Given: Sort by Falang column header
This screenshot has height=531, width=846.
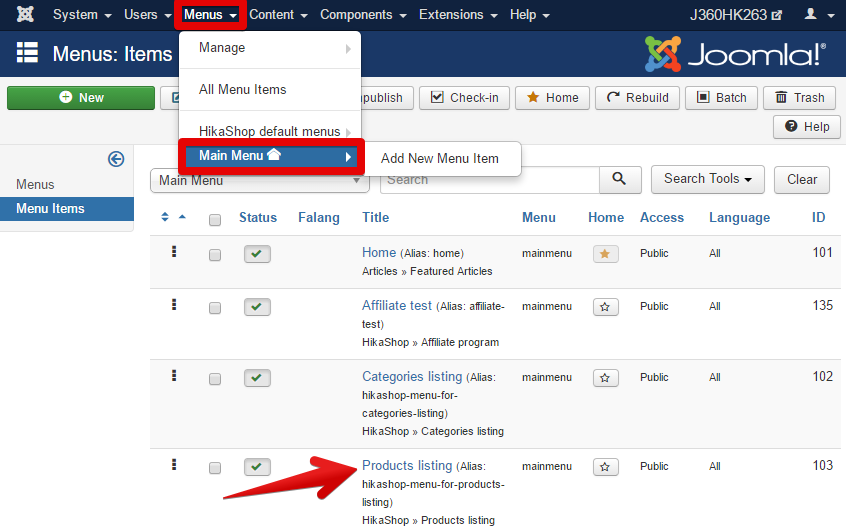Looking at the screenshot, I should (319, 217).
